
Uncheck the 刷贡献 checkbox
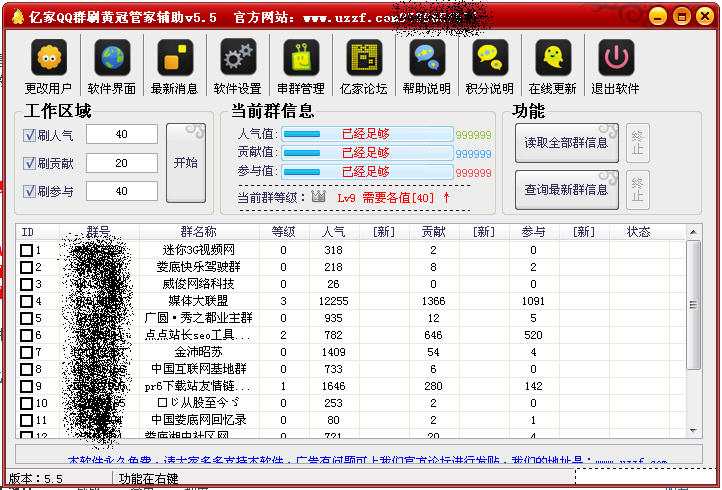(29, 163)
